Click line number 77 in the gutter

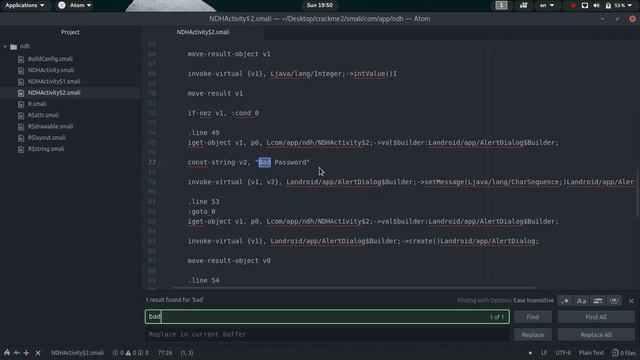pyautogui.click(x=152, y=162)
